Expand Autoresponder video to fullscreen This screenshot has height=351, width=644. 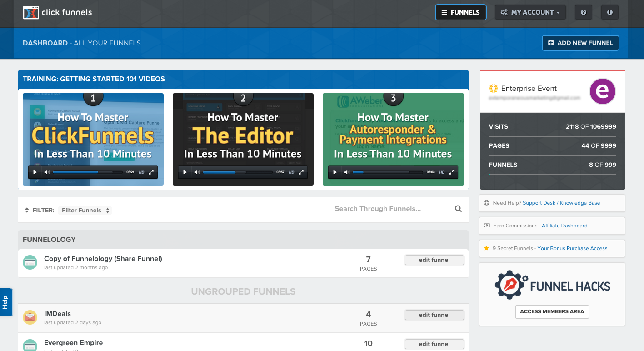point(452,172)
